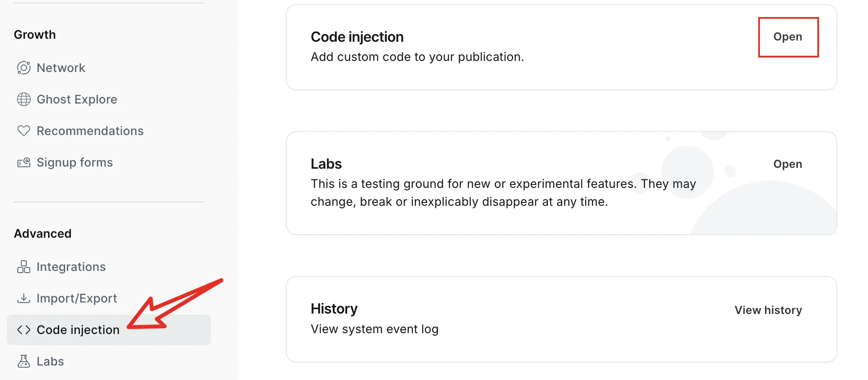Viewport: 868px width, 380px height.
Task: Navigate to Ghost Explore
Action: tap(77, 99)
